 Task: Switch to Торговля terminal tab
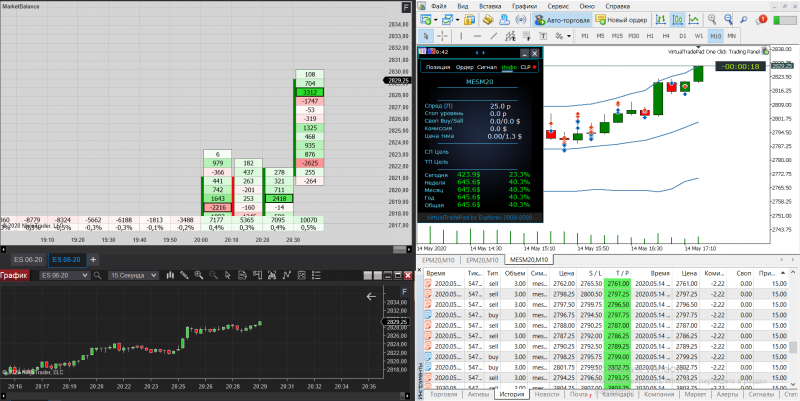point(444,394)
